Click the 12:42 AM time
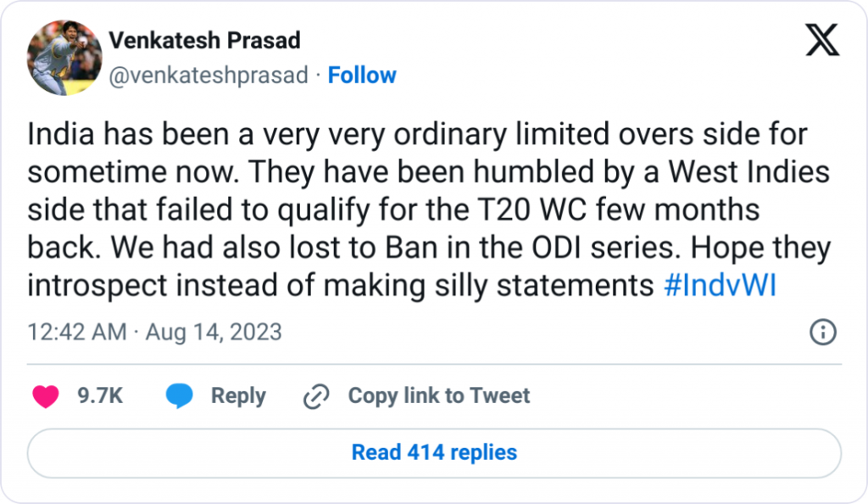 click(x=77, y=332)
